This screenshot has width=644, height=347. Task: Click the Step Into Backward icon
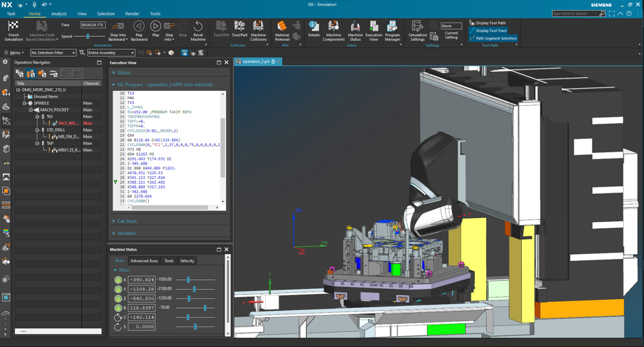pyautogui.click(x=118, y=26)
